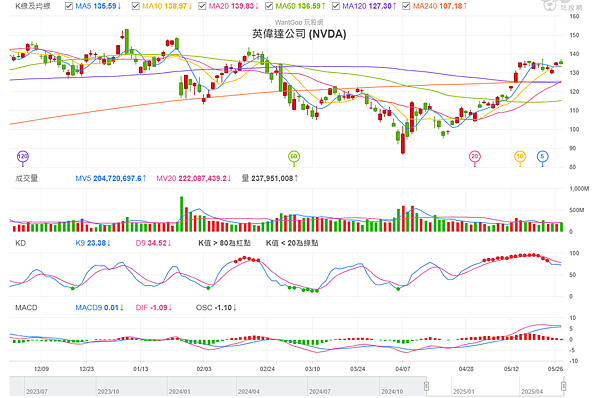Click the MA120 127.30 label

click(369, 6)
